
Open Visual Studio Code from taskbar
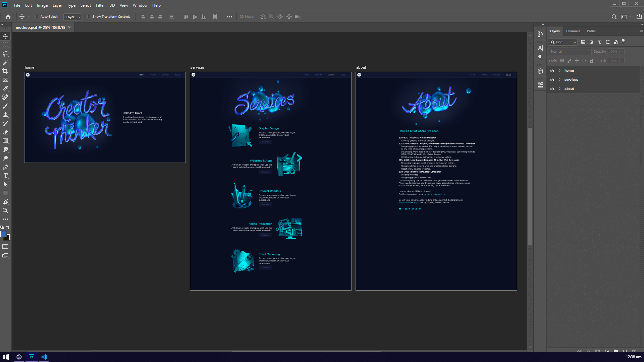coord(44,357)
